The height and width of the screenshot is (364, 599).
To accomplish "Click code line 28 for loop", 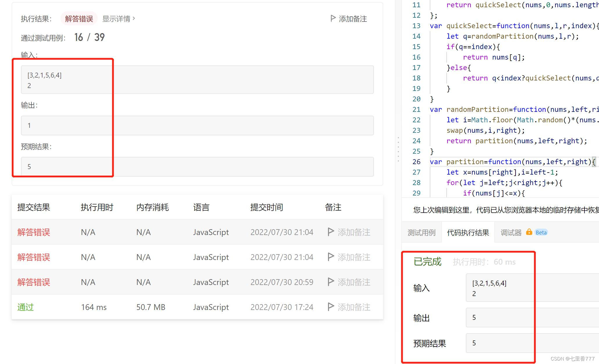I will point(504,183).
